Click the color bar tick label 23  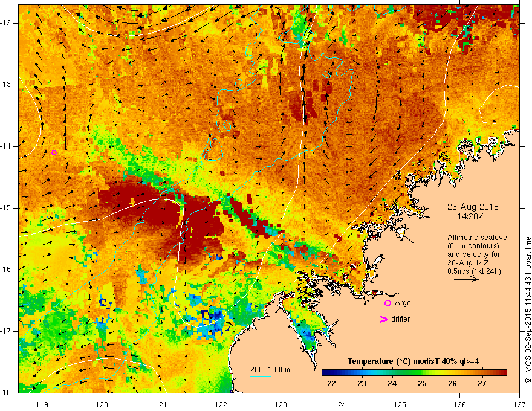point(362,384)
